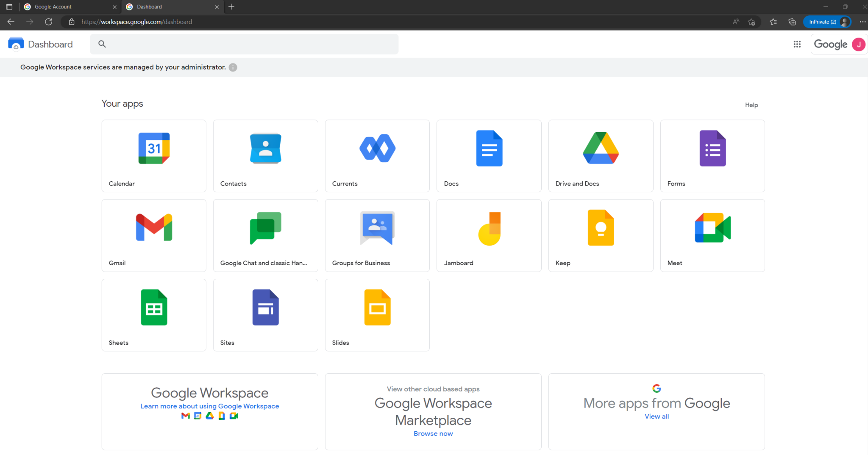Launch Google Forms
Image resolution: width=868 pixels, height=455 pixels.
[x=712, y=155]
